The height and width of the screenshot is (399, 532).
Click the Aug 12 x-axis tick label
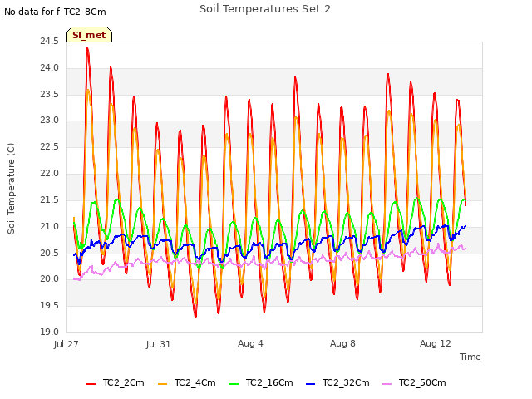pyautogui.click(x=436, y=343)
